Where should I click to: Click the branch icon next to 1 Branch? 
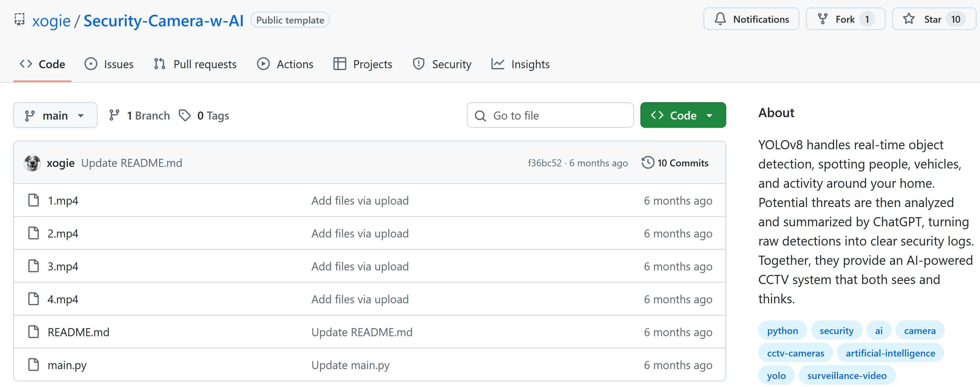pos(114,115)
